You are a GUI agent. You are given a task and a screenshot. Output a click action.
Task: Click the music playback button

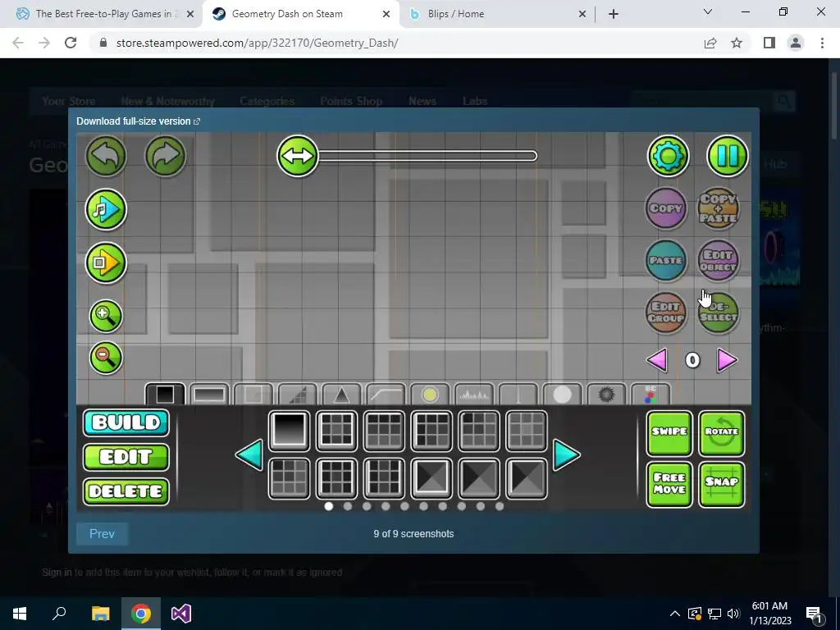(x=106, y=209)
